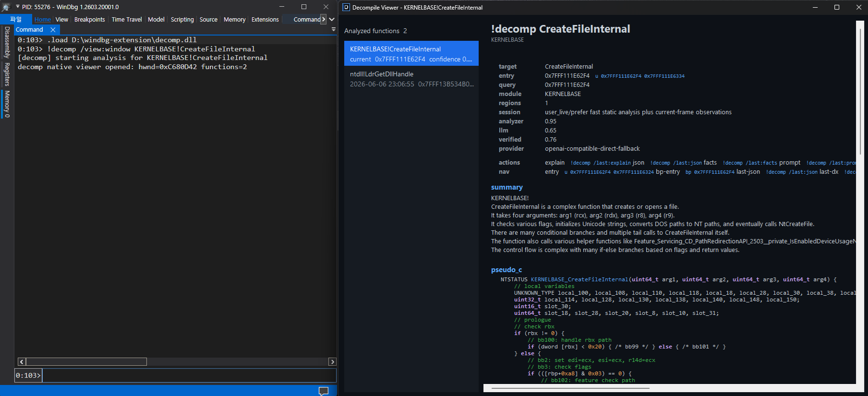This screenshot has height=396, width=868.
Task: Click the module value 'KERNELBASE'
Action: (x=563, y=94)
